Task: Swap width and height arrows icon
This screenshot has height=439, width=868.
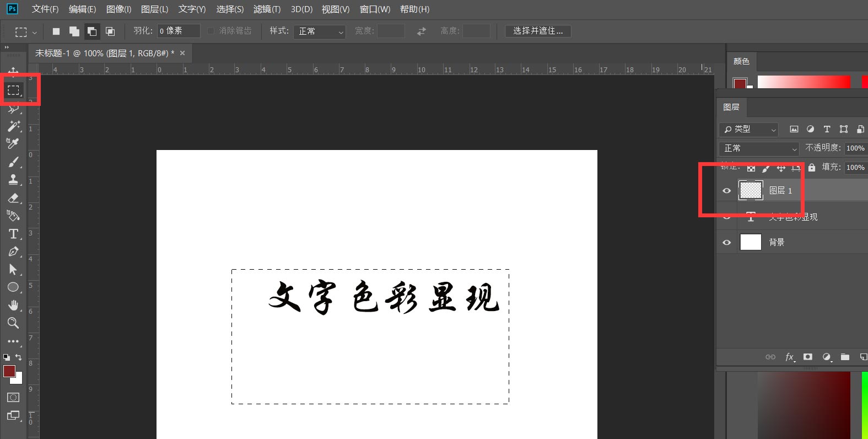Action: coord(422,31)
